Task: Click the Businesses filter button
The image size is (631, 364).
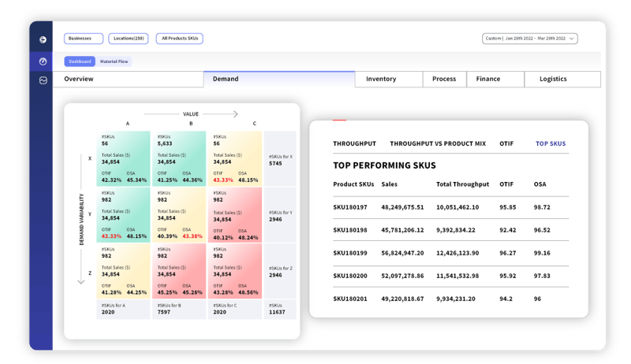Action: point(84,39)
